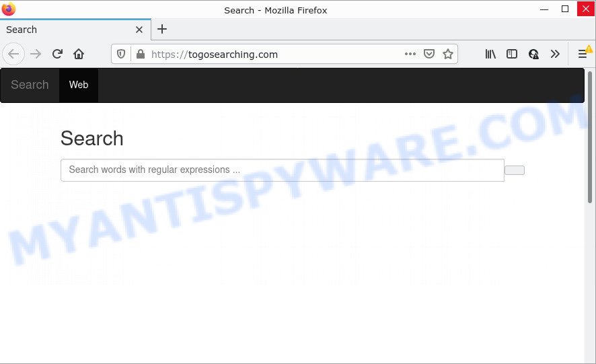The height and width of the screenshot is (364, 596).
Task: Show the sidebars panel
Action: point(512,54)
